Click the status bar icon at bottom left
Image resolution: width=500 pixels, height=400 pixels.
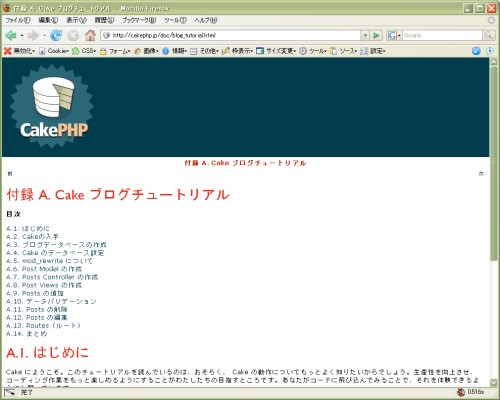pos(10,392)
